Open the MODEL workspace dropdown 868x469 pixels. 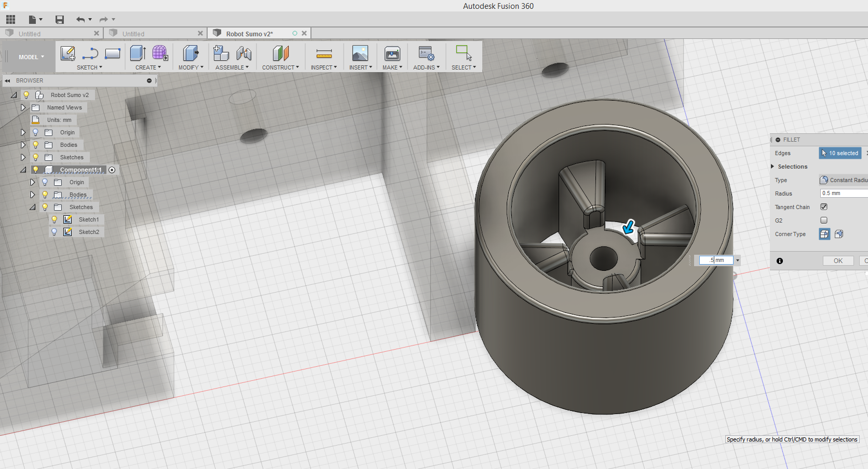30,57
